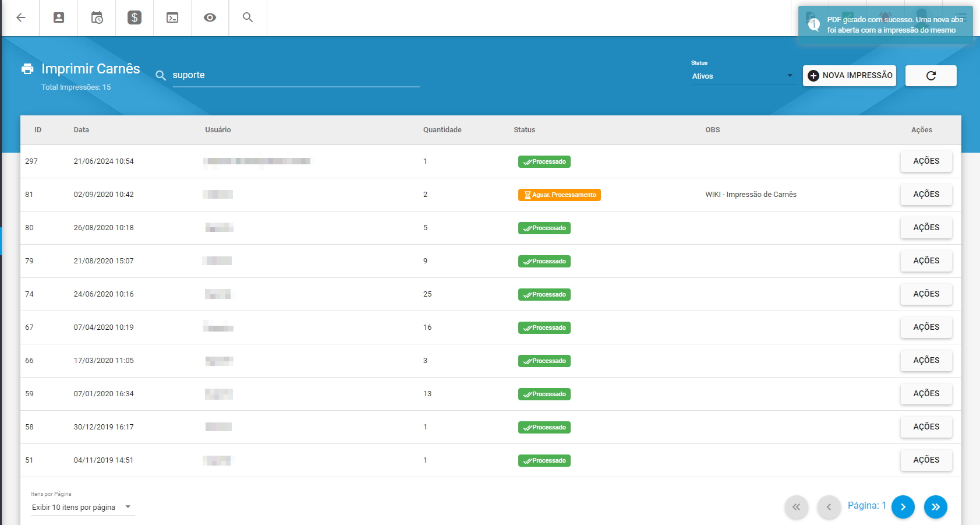Click date 21/06/2024 10:54

pos(104,161)
